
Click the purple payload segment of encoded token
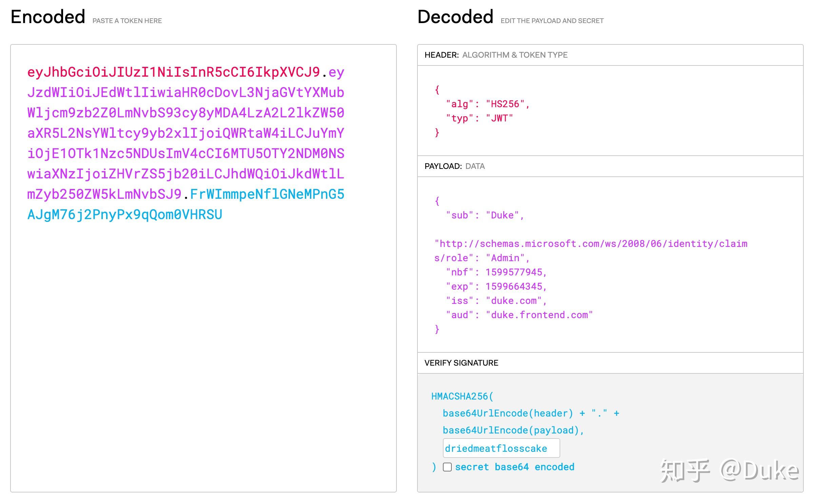click(186, 133)
